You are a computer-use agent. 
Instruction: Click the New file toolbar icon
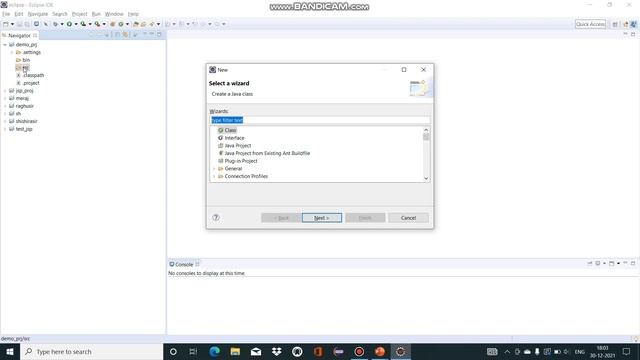[x=6, y=24]
